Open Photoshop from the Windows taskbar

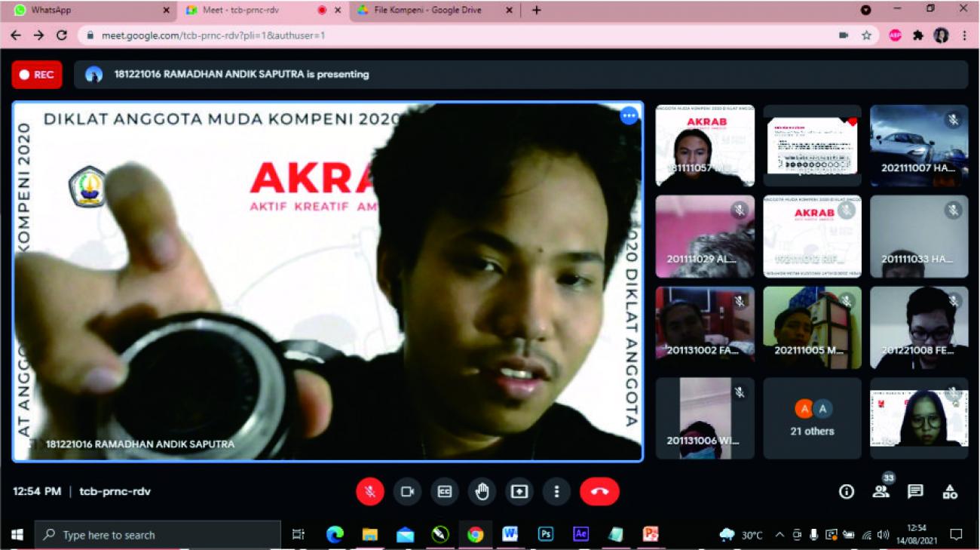click(545, 534)
